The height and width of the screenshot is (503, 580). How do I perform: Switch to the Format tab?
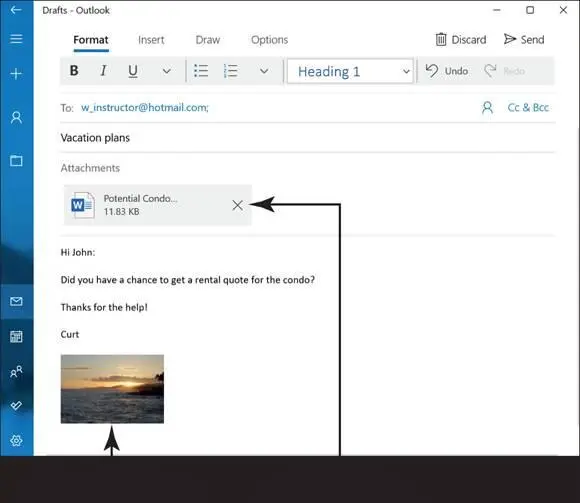pyautogui.click(x=91, y=40)
